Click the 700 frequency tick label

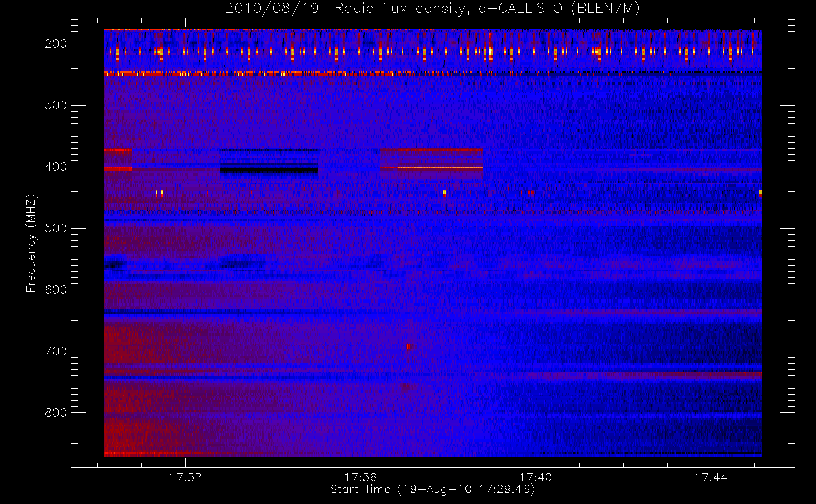pyautogui.click(x=55, y=351)
